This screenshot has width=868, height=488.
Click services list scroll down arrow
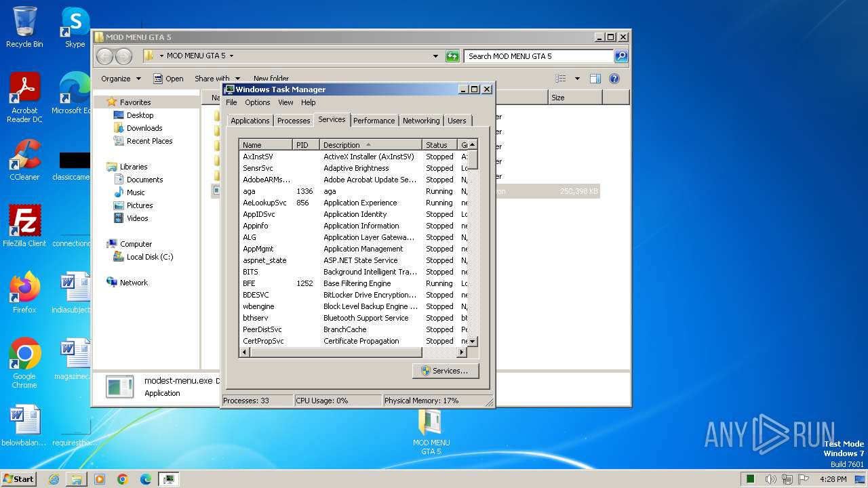pos(473,342)
